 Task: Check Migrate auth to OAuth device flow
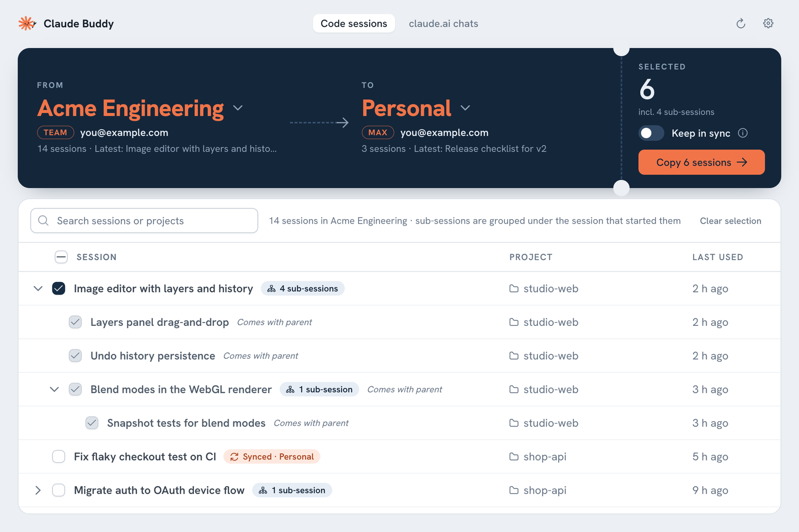(58, 490)
